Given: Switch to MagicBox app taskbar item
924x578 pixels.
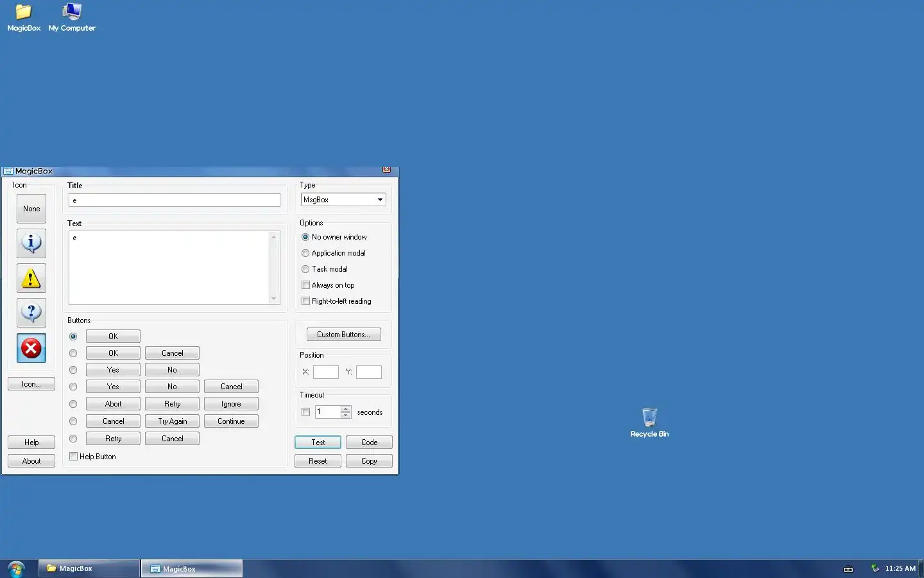Looking at the screenshot, I should pyautogui.click(x=192, y=568).
